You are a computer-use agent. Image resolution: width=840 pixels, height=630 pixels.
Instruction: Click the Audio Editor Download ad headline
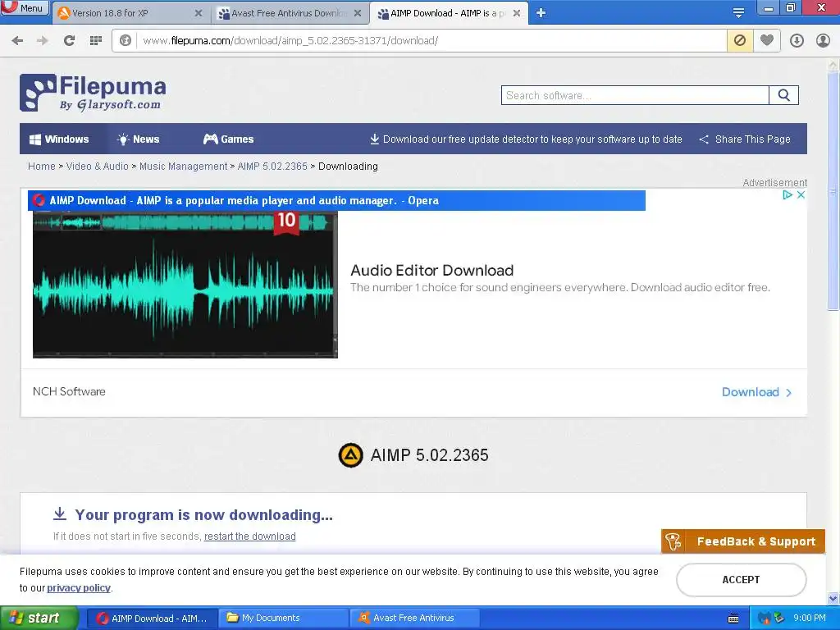431,271
